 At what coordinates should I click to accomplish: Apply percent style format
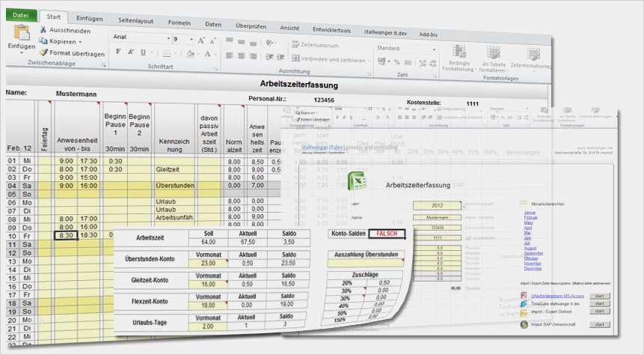coord(396,62)
